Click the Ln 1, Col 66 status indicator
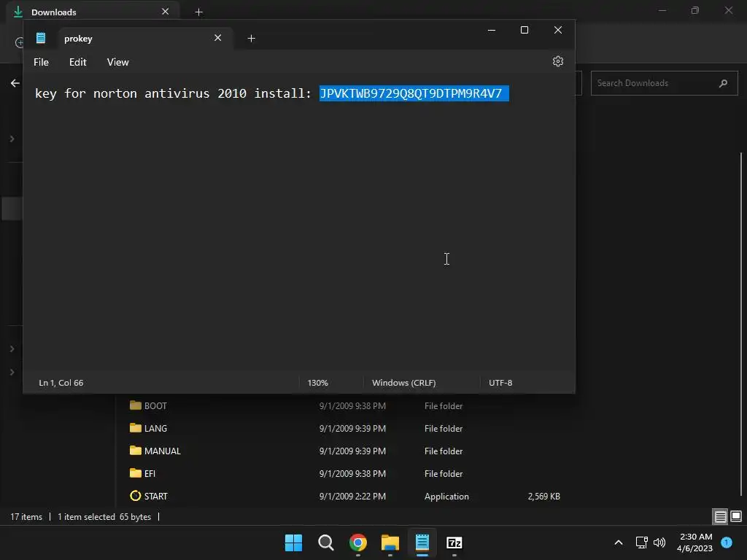747x560 pixels. [x=61, y=383]
